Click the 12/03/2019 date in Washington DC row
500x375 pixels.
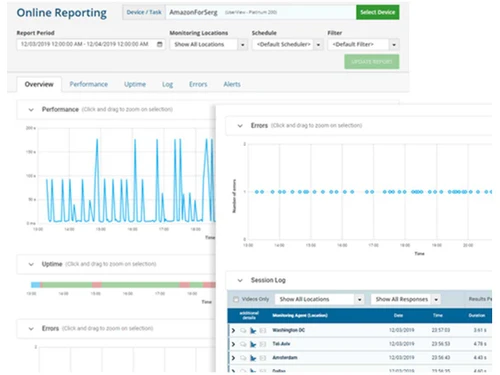tap(402, 330)
